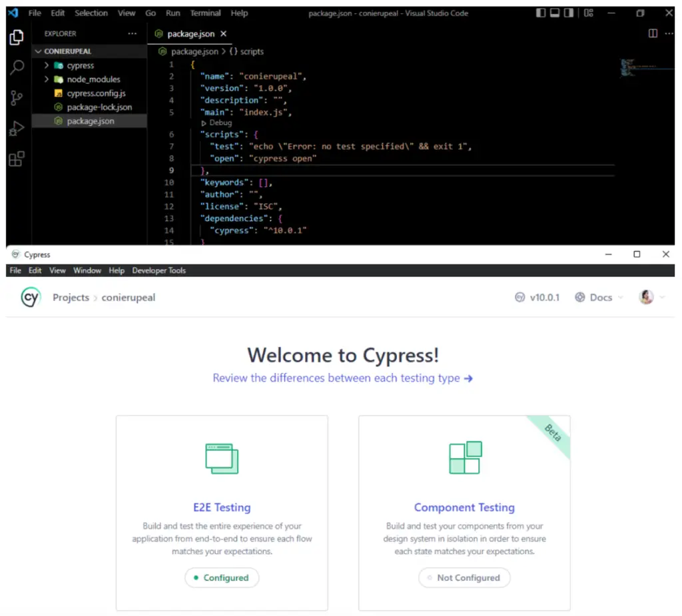Expand the cypress folder
682x616 pixels.
point(80,65)
